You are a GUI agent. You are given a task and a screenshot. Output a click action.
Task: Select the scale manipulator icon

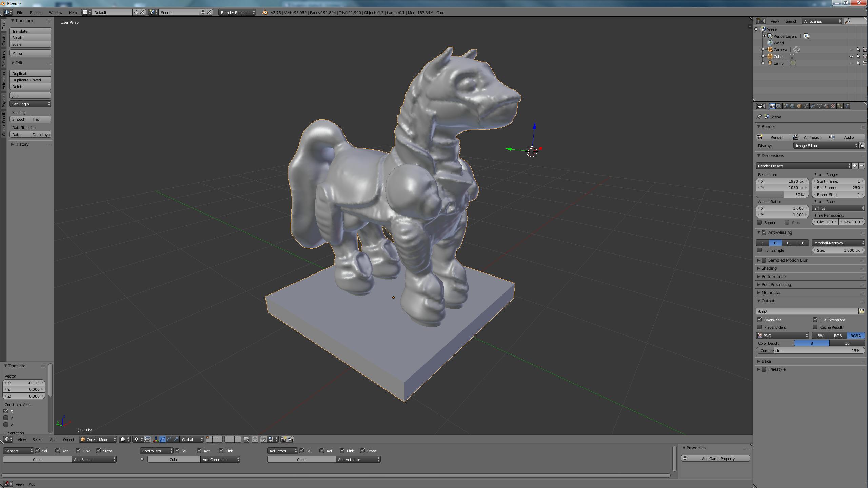coord(176,439)
